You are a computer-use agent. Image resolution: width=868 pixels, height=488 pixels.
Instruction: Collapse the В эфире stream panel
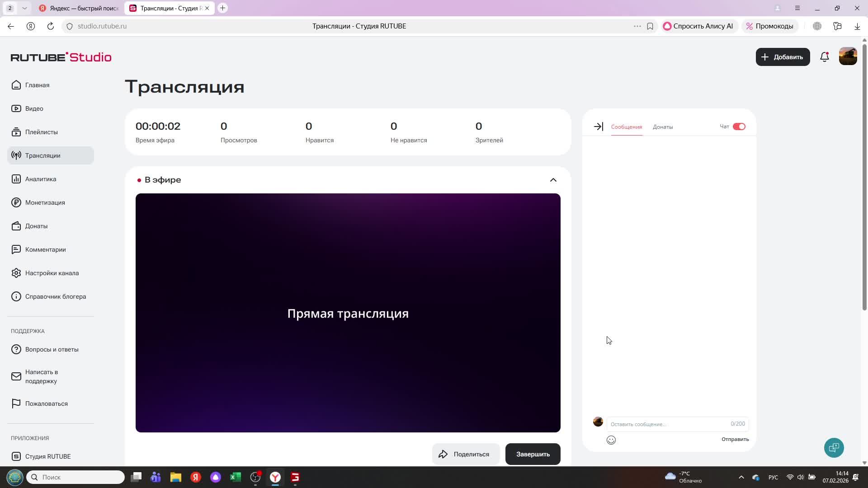(x=553, y=179)
